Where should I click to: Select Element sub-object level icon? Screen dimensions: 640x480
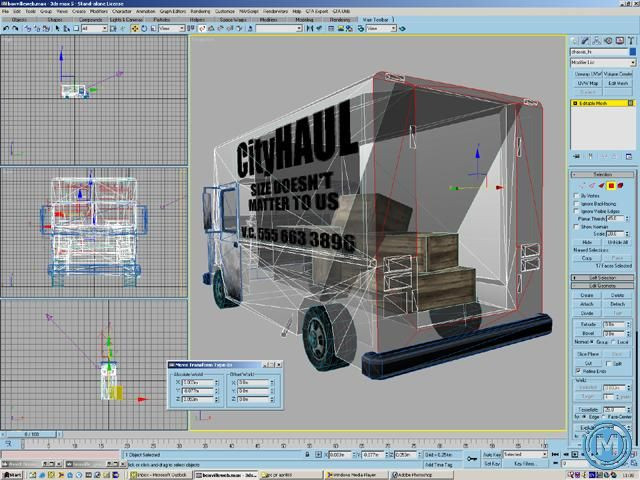621,186
